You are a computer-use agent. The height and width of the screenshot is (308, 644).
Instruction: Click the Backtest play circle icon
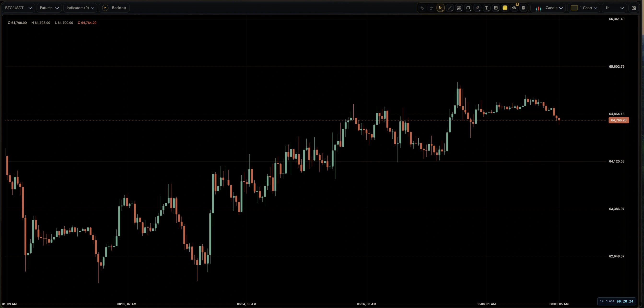(105, 8)
